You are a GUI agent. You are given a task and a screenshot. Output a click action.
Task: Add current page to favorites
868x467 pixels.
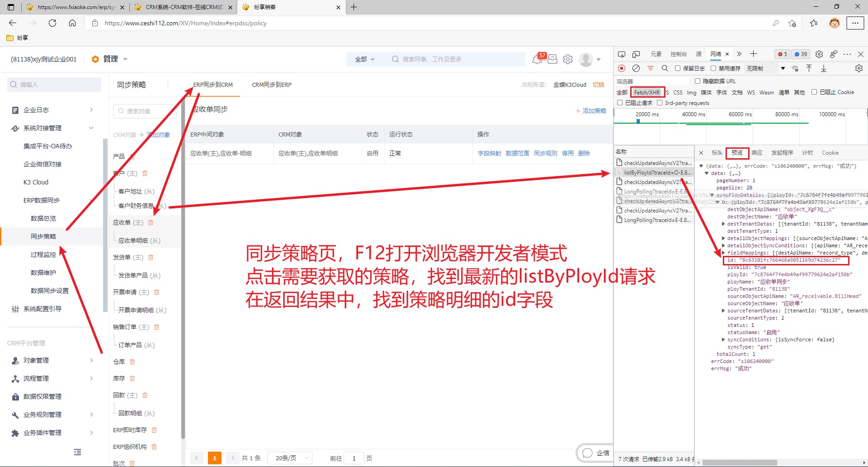(792, 23)
